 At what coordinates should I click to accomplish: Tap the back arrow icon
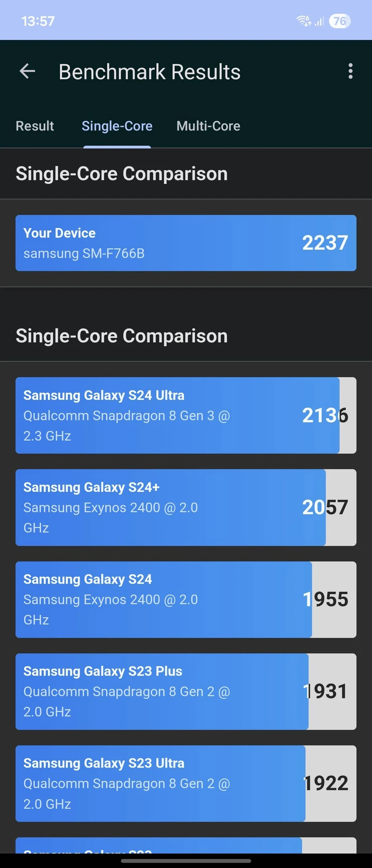pyautogui.click(x=28, y=71)
